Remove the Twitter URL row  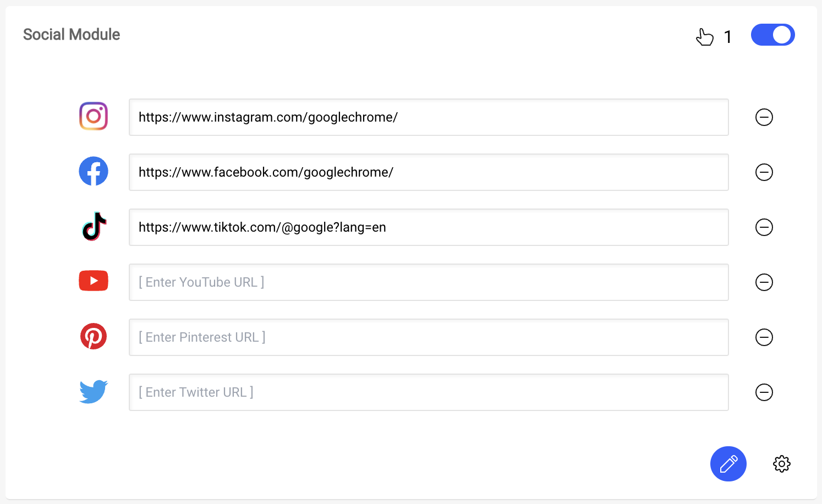(x=764, y=392)
